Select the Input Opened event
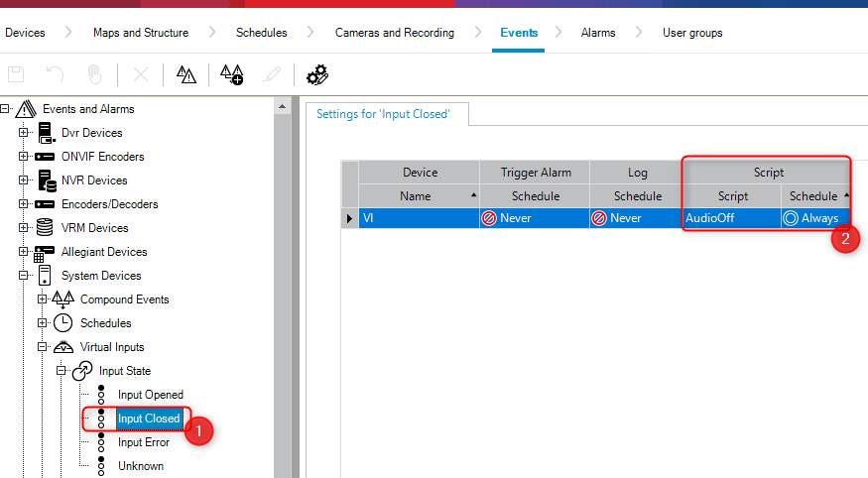 click(150, 395)
